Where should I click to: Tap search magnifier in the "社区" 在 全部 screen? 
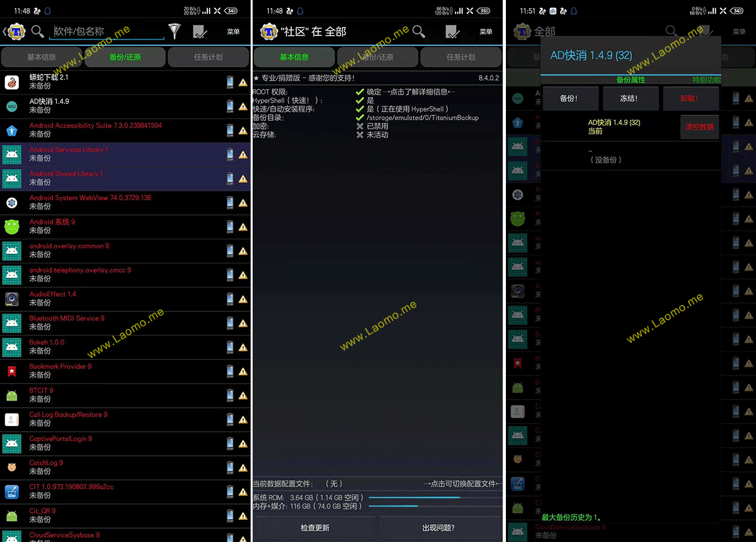(x=419, y=32)
